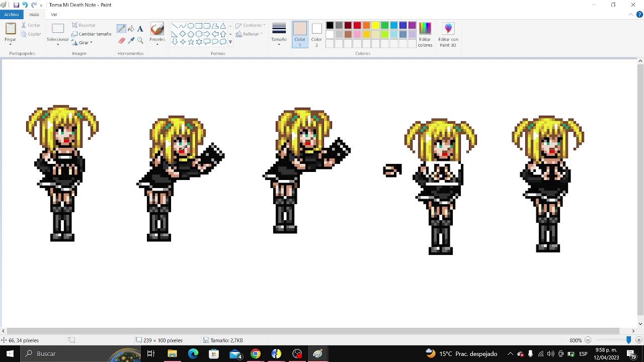Click the vertical scrollbar down arrow

(x=640, y=324)
